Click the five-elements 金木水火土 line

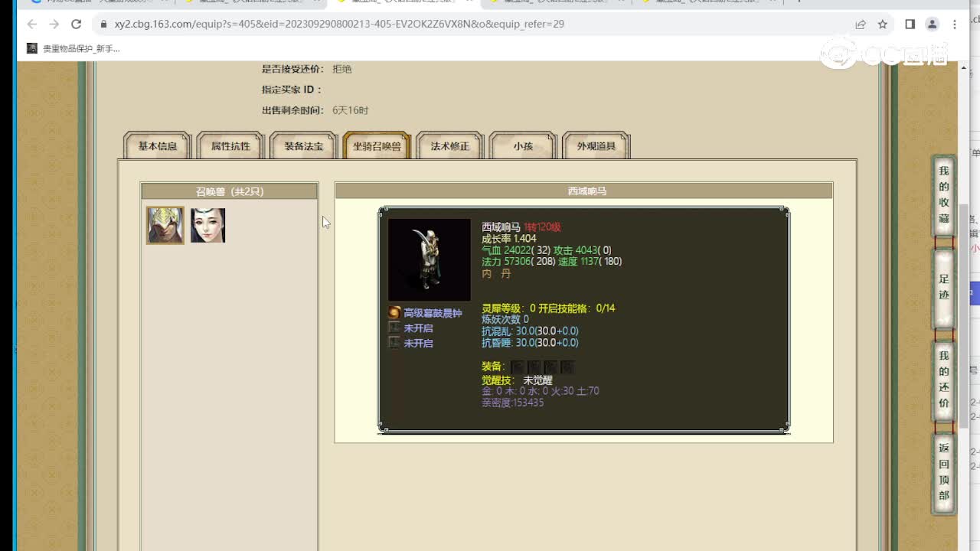tap(541, 391)
